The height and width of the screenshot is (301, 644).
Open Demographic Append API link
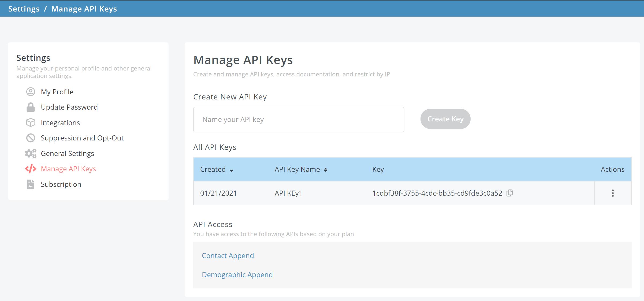[237, 275]
